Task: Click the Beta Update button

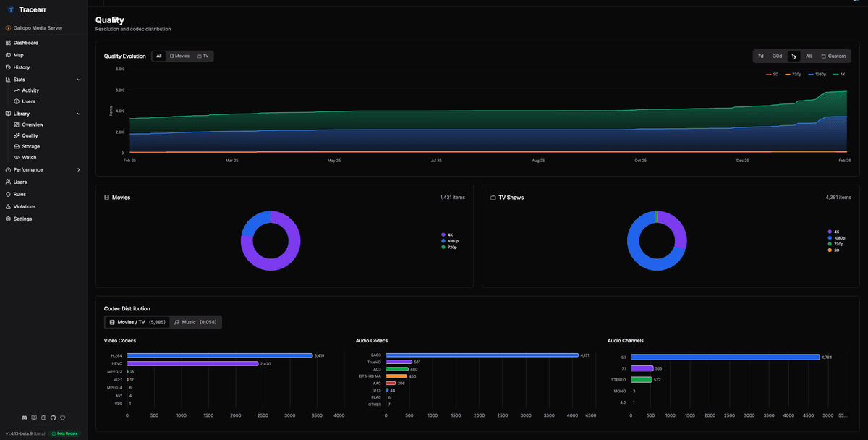Action: click(x=64, y=433)
